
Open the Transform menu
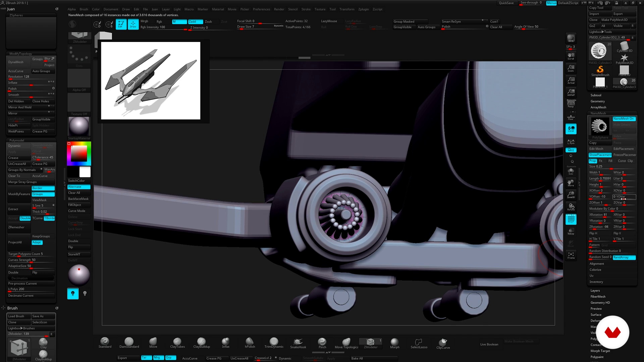point(347,9)
